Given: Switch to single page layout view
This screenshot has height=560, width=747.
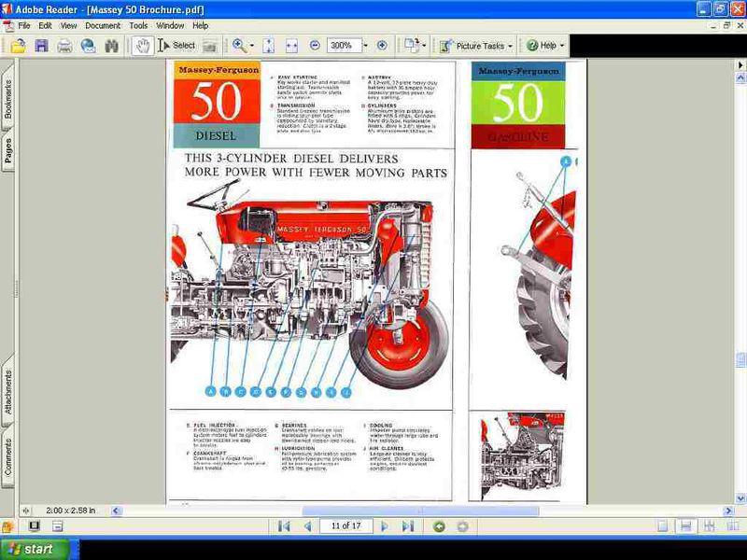Looking at the screenshot, I should coord(660,526).
